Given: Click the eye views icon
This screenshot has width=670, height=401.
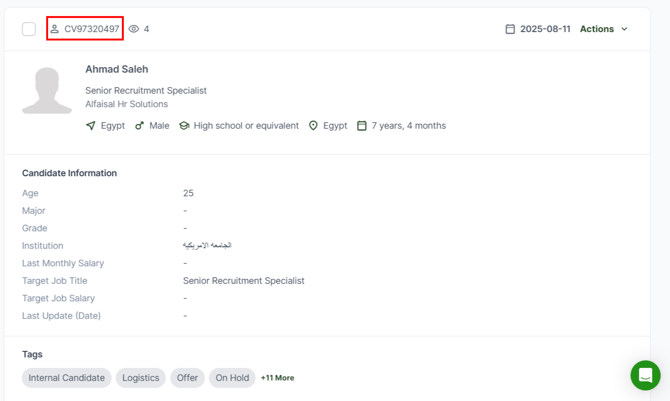Looking at the screenshot, I should [134, 29].
